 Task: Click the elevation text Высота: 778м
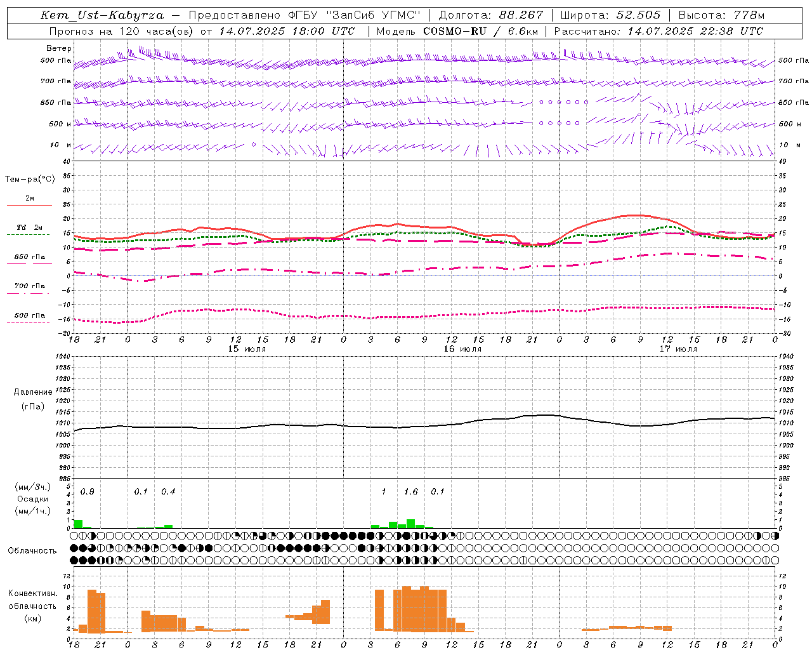(721, 15)
